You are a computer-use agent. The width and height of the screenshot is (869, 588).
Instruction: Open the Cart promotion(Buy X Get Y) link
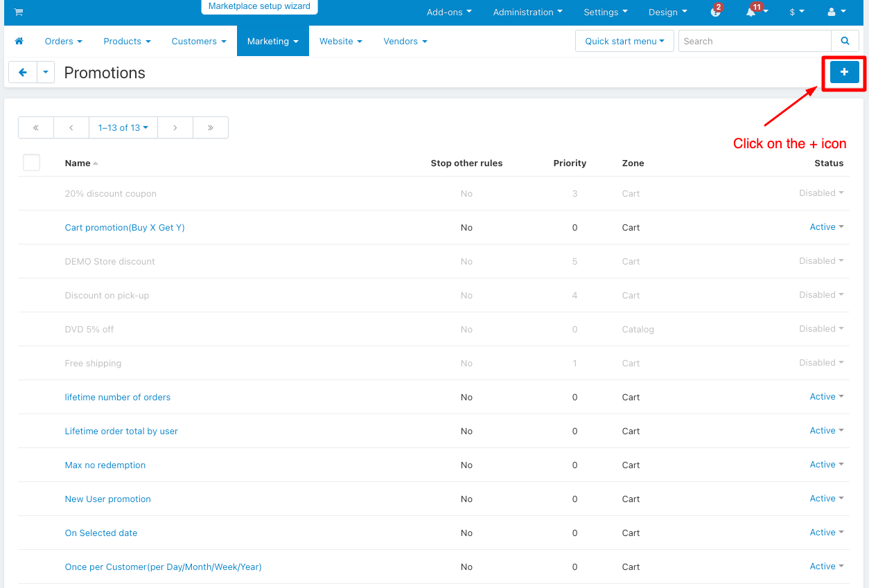point(125,228)
